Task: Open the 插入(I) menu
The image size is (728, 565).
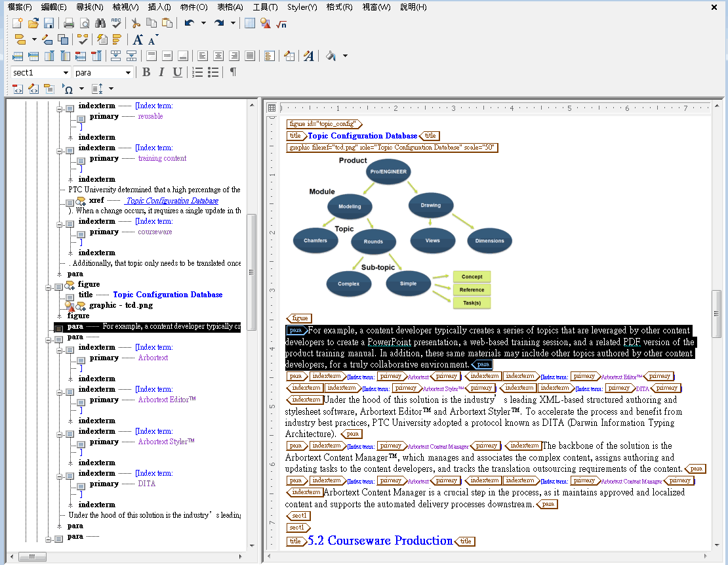Action: point(159,7)
